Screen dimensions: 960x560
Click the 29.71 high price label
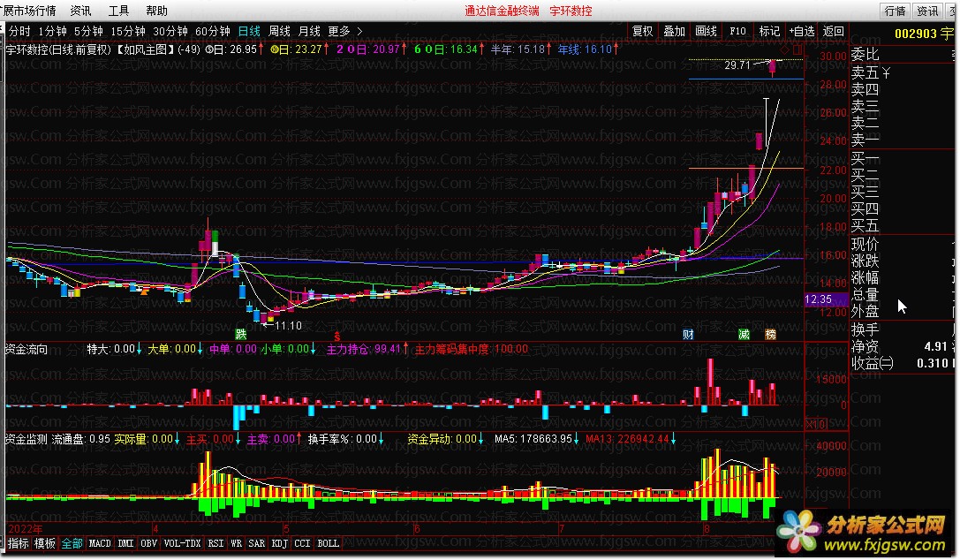click(737, 64)
